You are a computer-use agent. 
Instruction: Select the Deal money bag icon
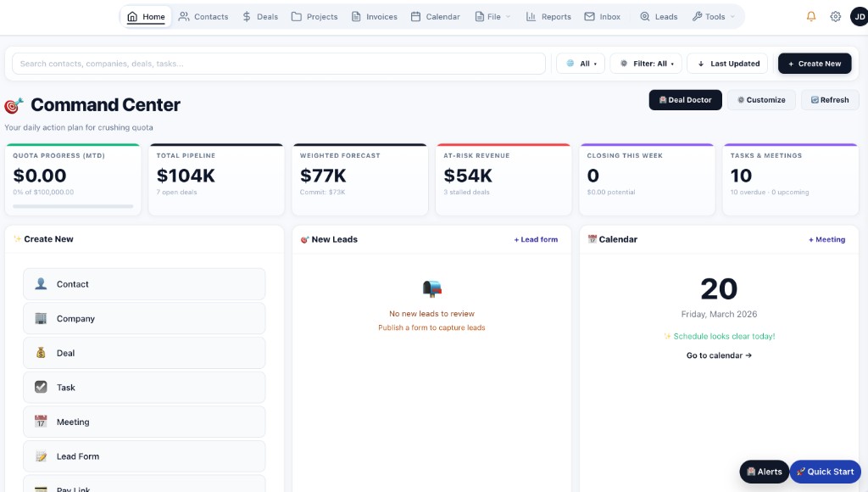[41, 353]
